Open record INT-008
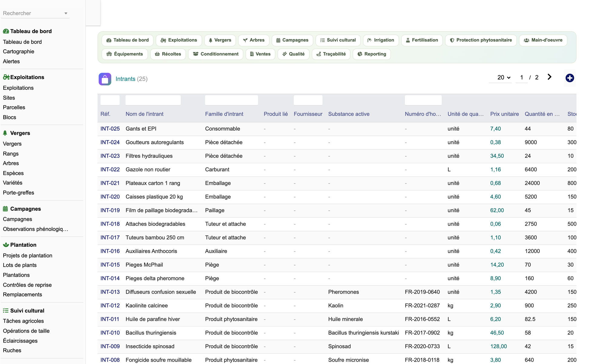The width and height of the screenshot is (589, 364). click(x=110, y=360)
